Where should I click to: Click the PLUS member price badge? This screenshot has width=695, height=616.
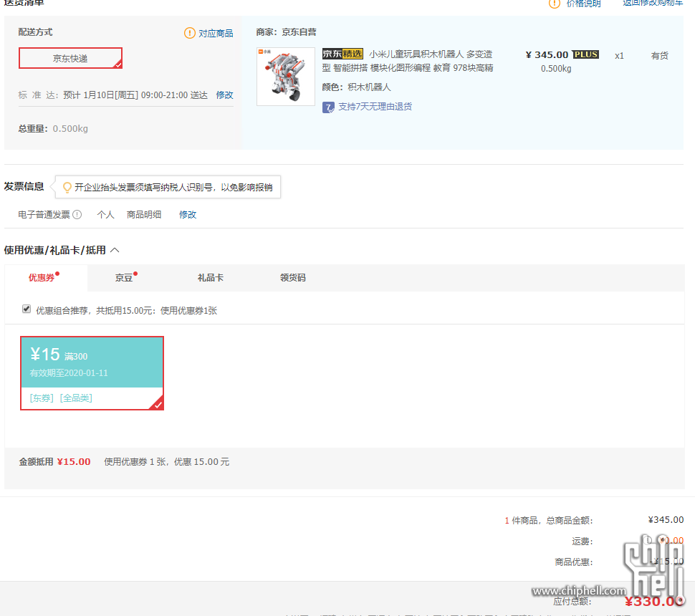pos(585,54)
